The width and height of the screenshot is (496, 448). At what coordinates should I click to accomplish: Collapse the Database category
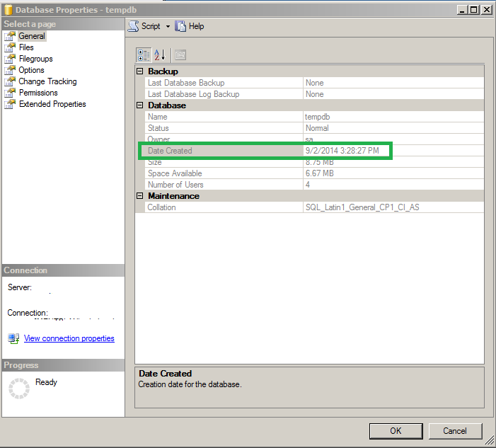140,105
